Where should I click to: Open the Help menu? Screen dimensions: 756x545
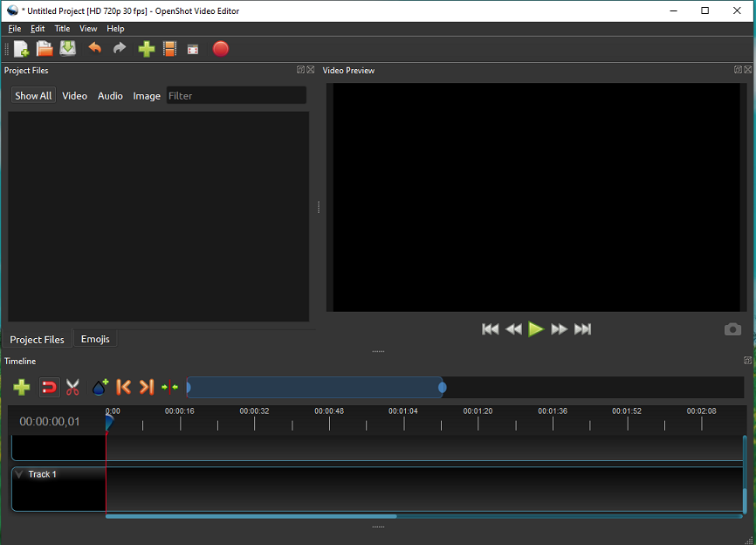tap(115, 29)
